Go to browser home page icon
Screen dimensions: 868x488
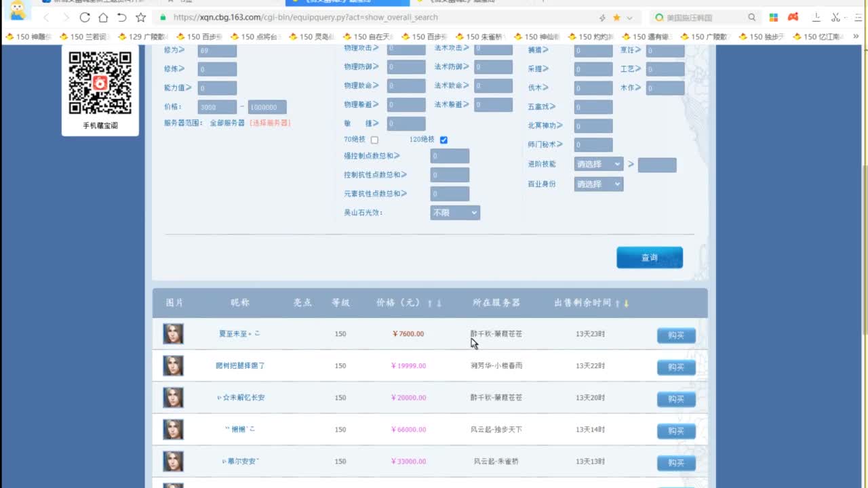(x=103, y=18)
